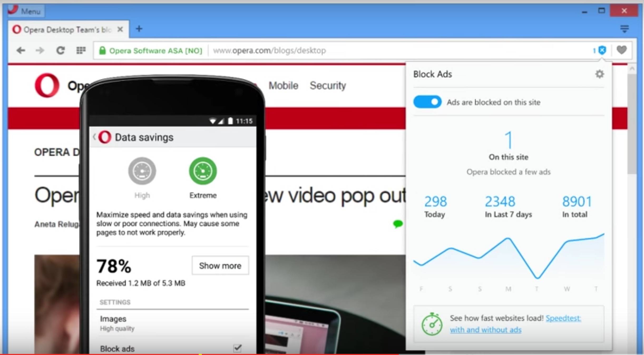This screenshot has height=355, width=644.
Task: Click the settings gear icon in Block Ads panel
Action: coord(599,74)
